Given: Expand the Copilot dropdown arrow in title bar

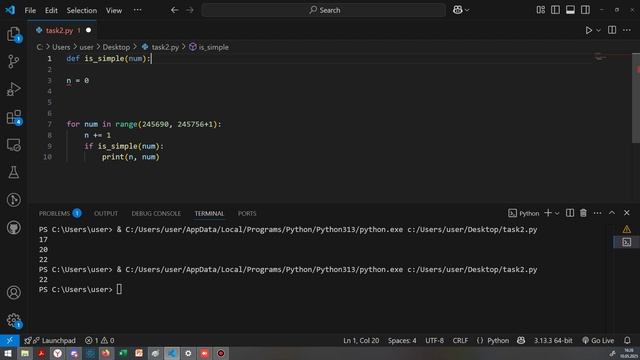Looking at the screenshot, I should pos(467,10).
